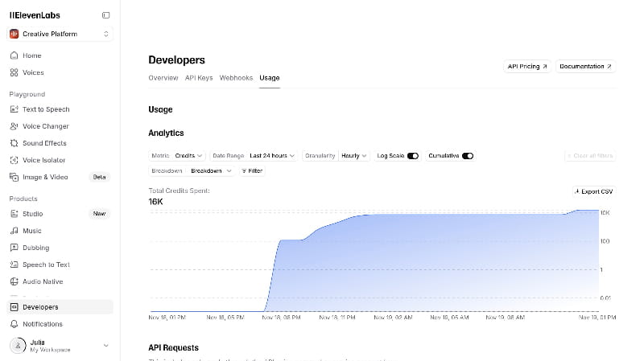The height and width of the screenshot is (361, 644).
Task: Click the Voices icon in sidebar
Action: tap(14, 72)
